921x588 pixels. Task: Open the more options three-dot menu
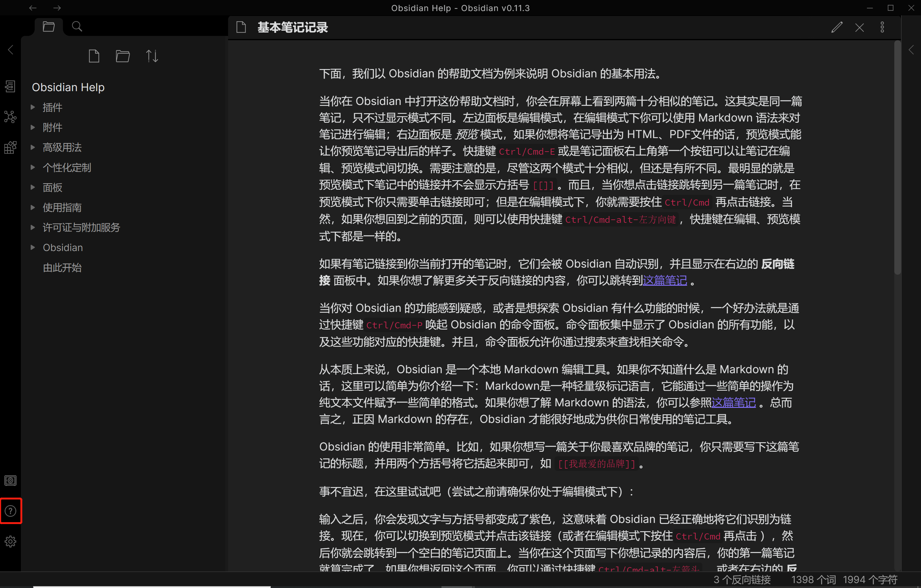click(x=882, y=27)
